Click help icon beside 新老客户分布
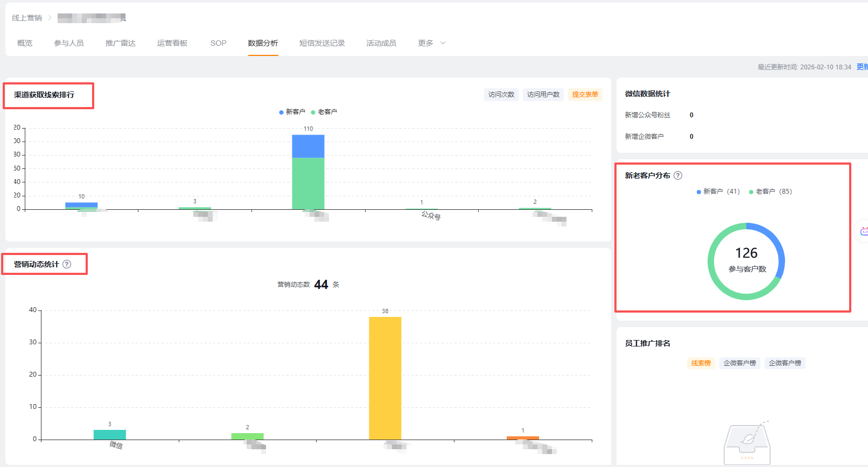 tap(678, 175)
